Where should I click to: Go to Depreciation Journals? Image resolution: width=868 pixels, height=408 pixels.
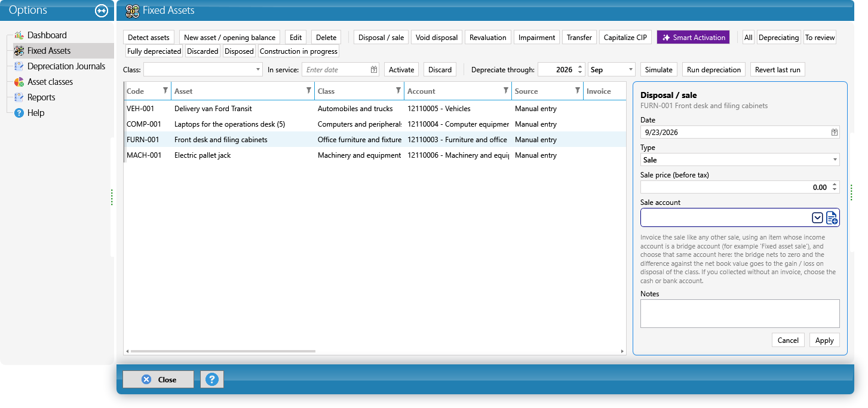click(66, 66)
